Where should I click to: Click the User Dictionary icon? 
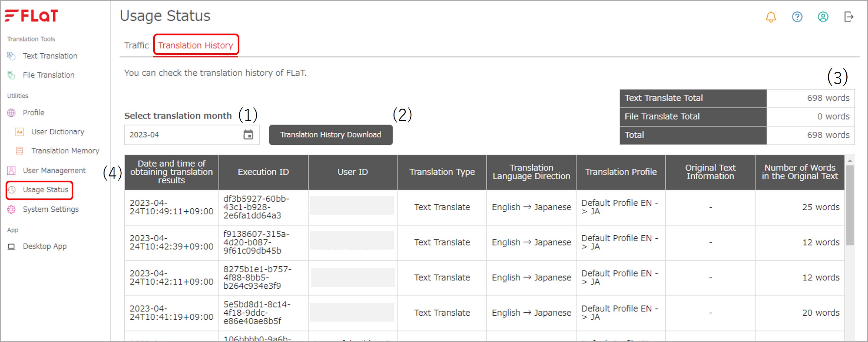19,132
